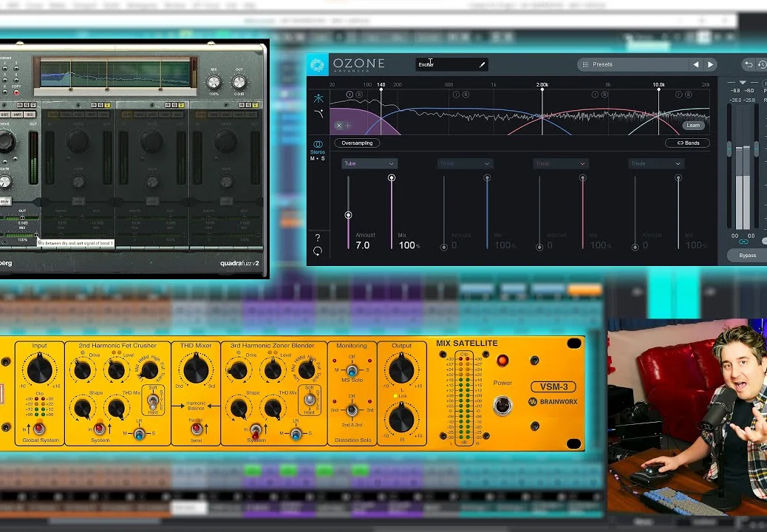Toggle Oversampling in Ozone Exciter
767x532 pixels.
357,143
